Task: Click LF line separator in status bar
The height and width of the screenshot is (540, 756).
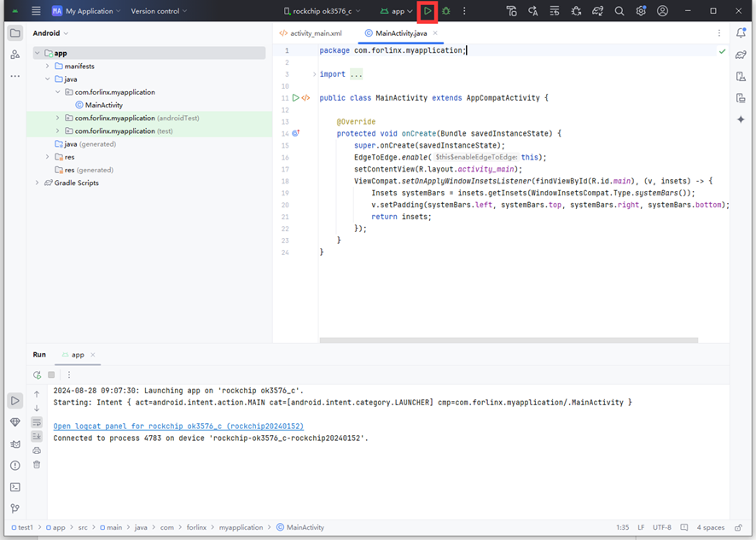Action: coord(641,527)
